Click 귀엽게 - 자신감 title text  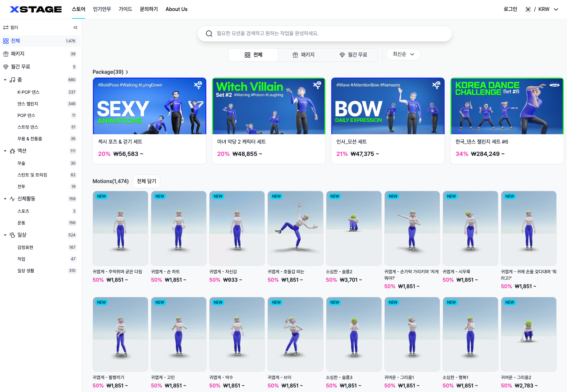[x=223, y=272]
